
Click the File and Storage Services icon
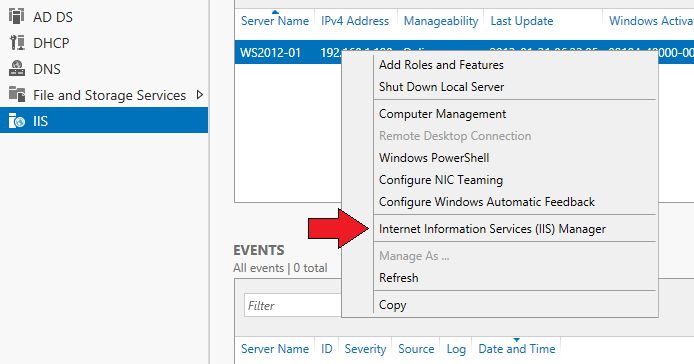click(17, 94)
